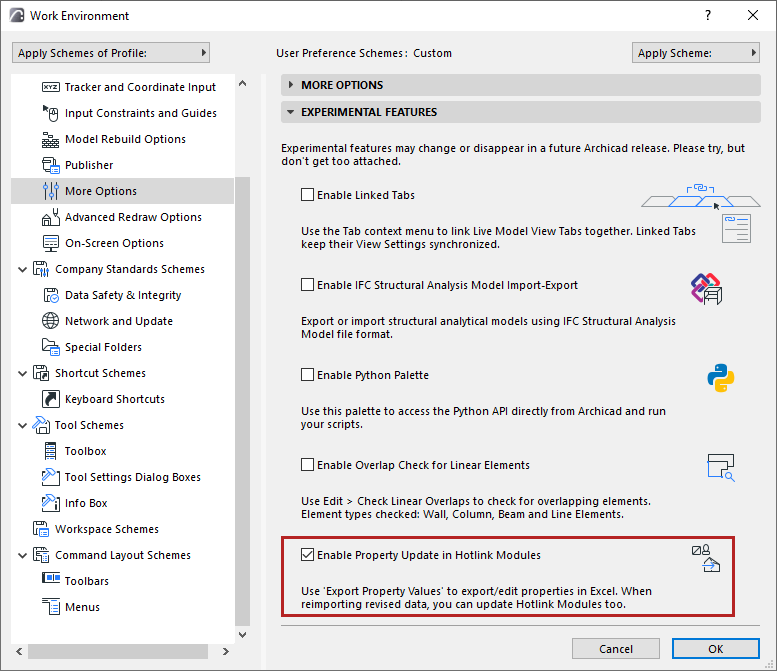Enable Linked Tabs checkbox
Viewport: 777px width, 671px height.
pos(307,194)
